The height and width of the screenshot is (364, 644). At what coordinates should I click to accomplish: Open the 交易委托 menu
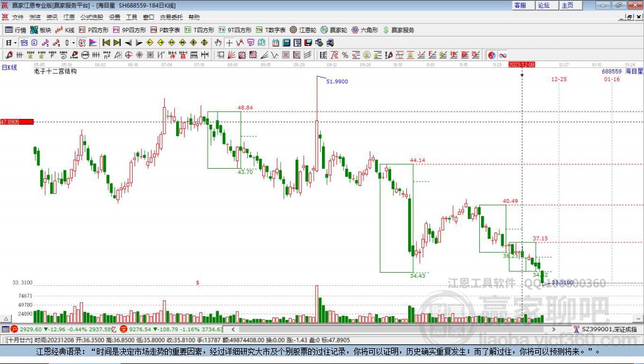[171, 17]
